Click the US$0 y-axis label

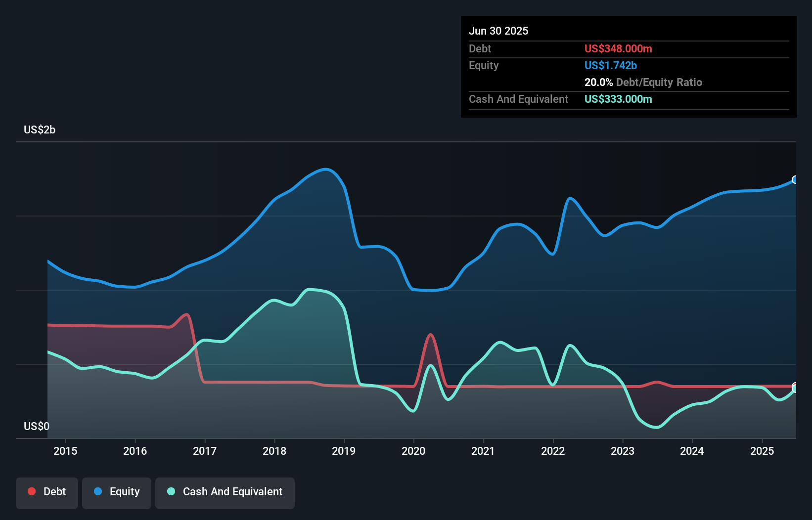tap(37, 426)
